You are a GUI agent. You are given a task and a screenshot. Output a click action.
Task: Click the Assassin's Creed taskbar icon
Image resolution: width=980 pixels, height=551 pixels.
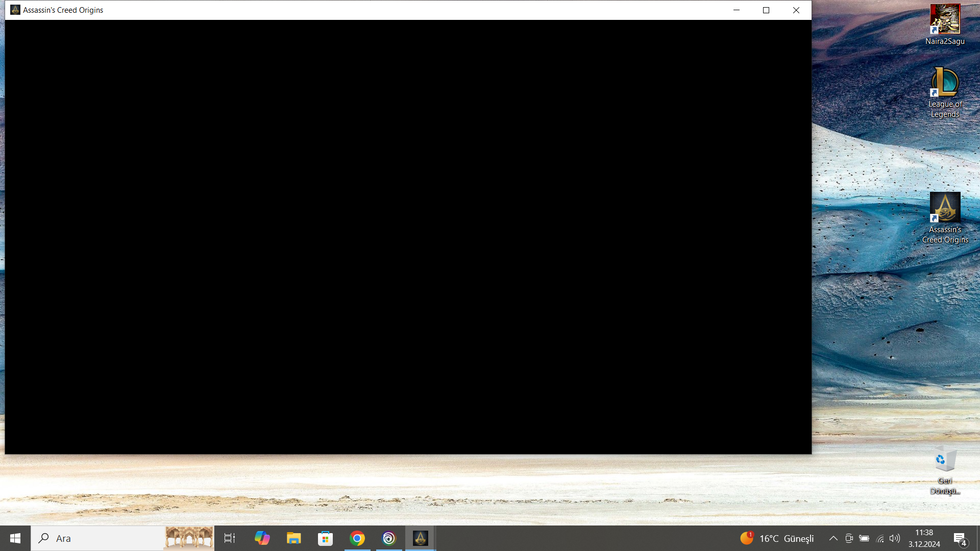[421, 538]
